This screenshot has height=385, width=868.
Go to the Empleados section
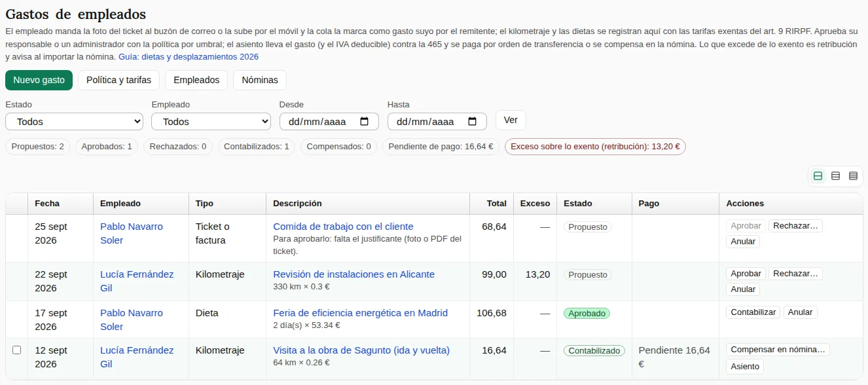[196, 80]
